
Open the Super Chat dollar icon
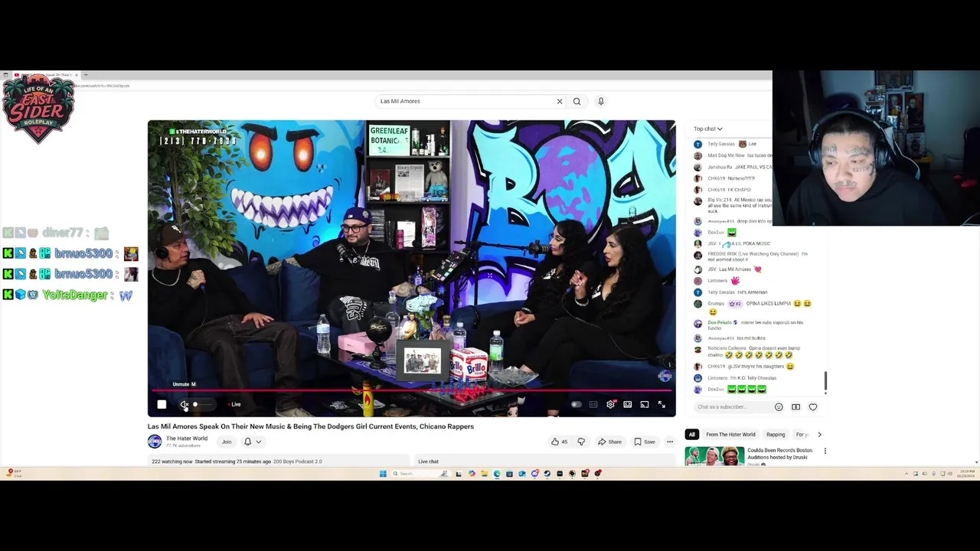point(795,407)
